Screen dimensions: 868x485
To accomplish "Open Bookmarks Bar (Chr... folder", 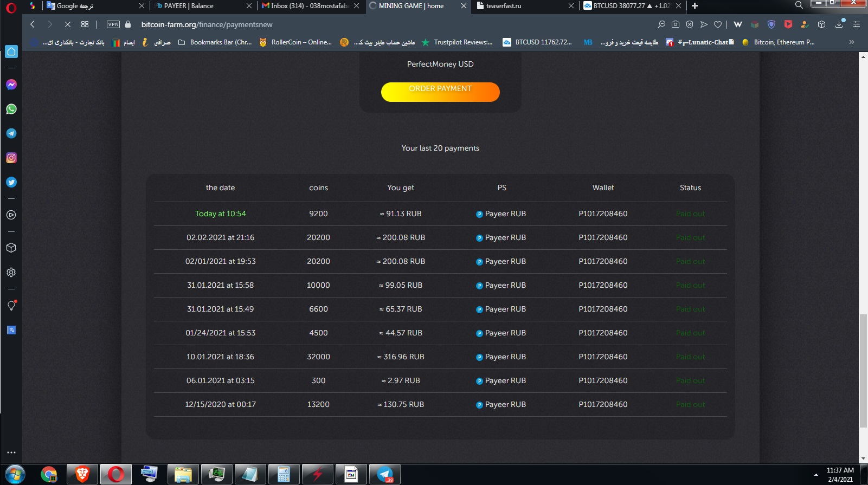I will click(215, 42).
